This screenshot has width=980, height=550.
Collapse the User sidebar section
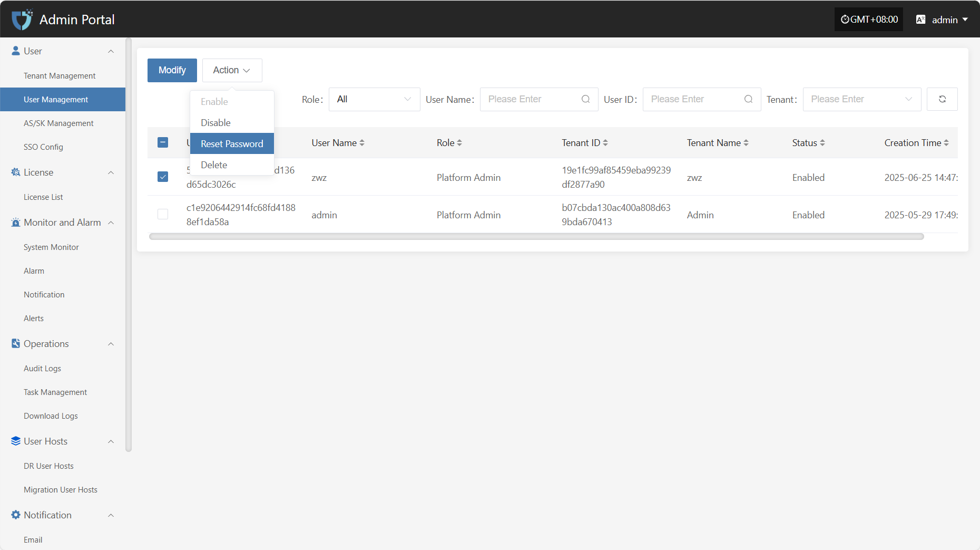coord(111,51)
